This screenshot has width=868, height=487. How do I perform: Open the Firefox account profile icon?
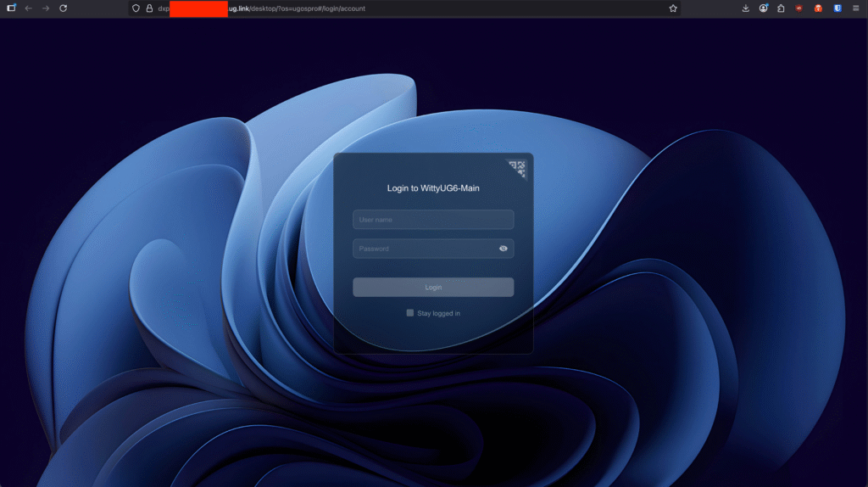coord(764,8)
